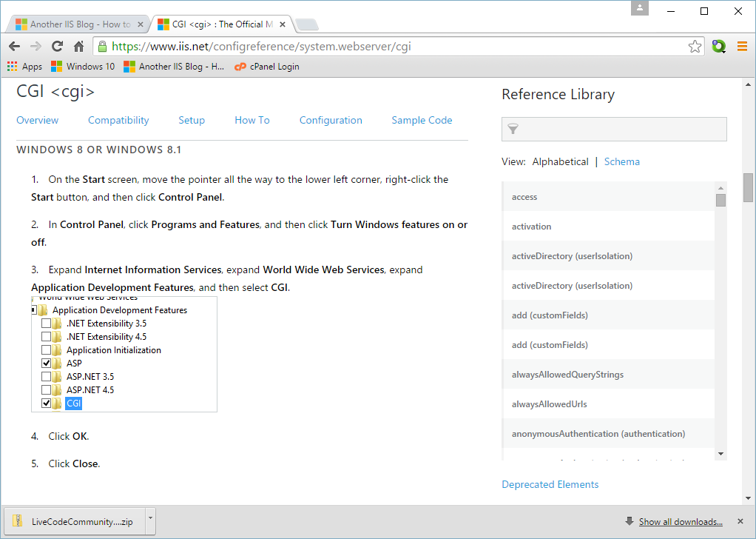Check the Application Initialization checkbox
This screenshot has width=756, height=539.
47,350
